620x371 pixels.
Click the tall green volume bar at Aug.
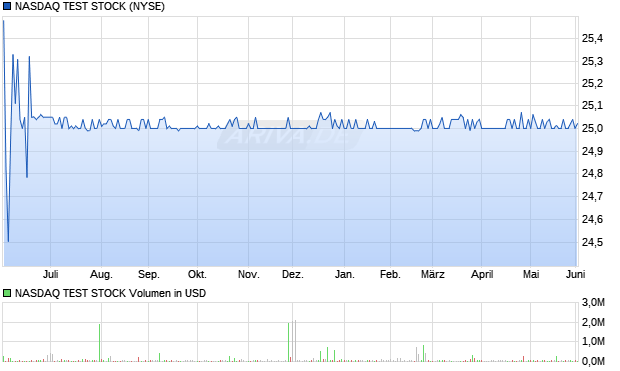pos(100,343)
